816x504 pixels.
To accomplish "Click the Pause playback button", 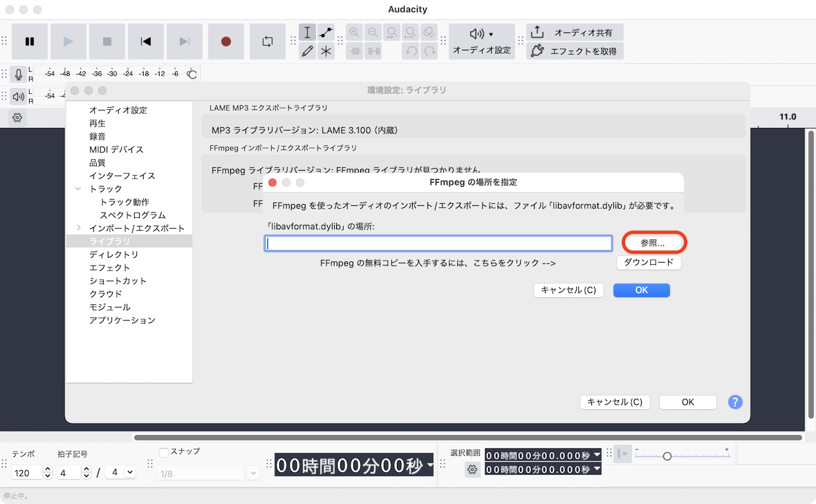I will point(30,41).
